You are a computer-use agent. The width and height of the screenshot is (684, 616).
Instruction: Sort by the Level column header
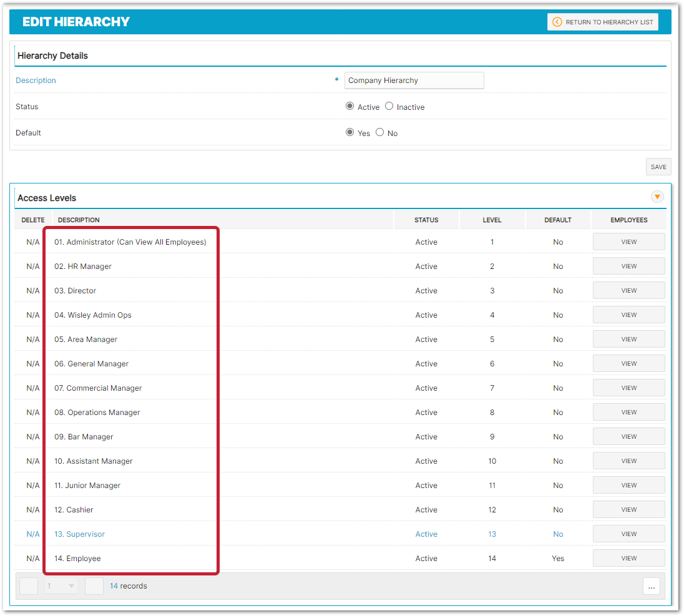[492, 220]
